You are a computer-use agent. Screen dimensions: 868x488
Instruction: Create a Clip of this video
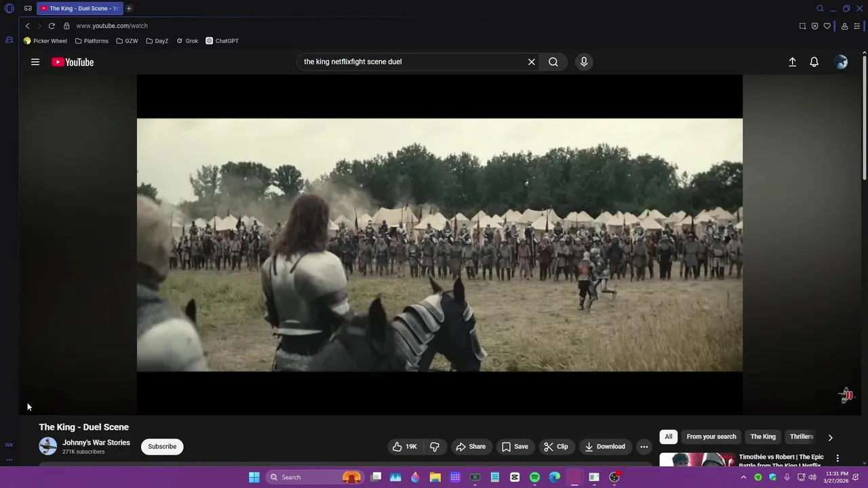point(556,447)
